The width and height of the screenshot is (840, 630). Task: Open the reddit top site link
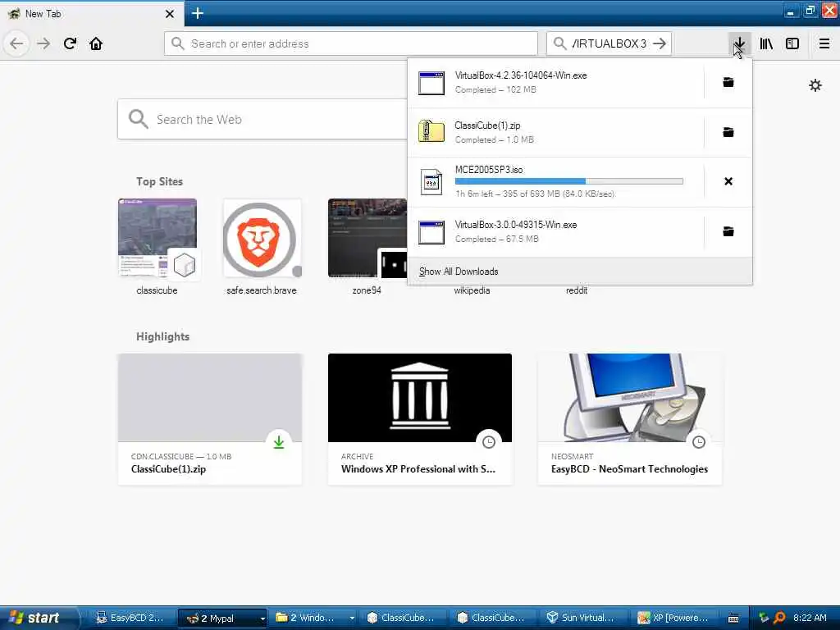point(577,290)
